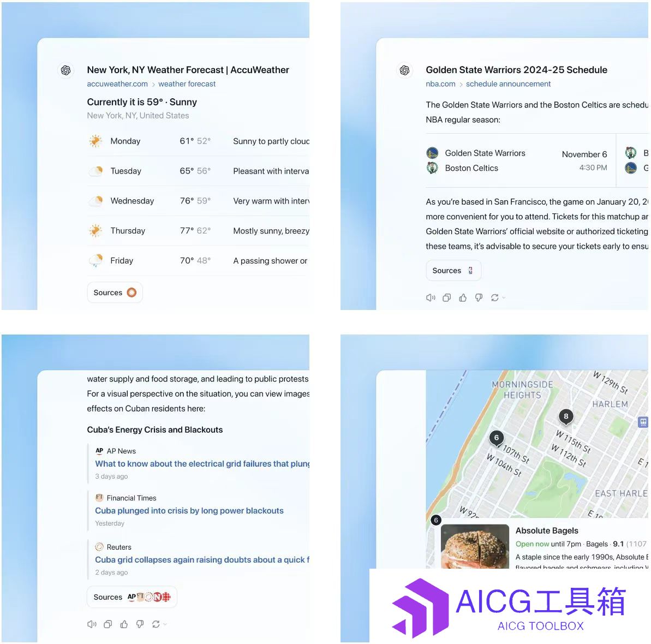Click the '3 days ago' timestamp under AP News
This screenshot has height=644, width=651.
111,476
